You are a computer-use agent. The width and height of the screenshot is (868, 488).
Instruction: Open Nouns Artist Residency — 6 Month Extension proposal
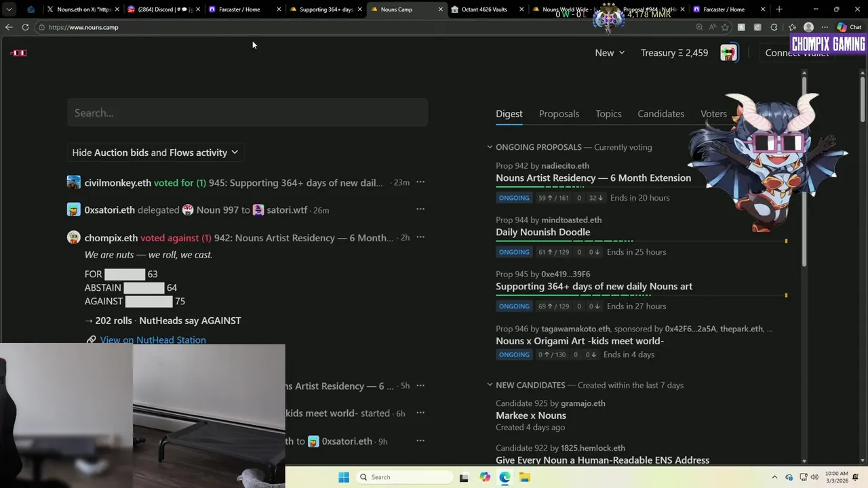click(x=593, y=178)
